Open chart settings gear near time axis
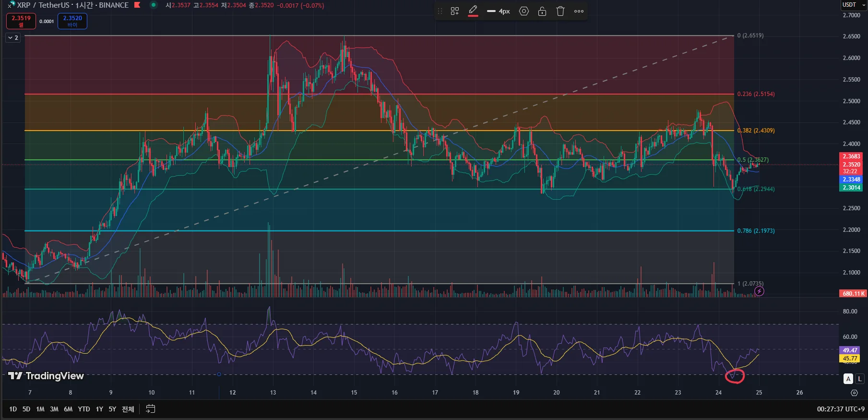This screenshot has height=420, width=868. [854, 393]
